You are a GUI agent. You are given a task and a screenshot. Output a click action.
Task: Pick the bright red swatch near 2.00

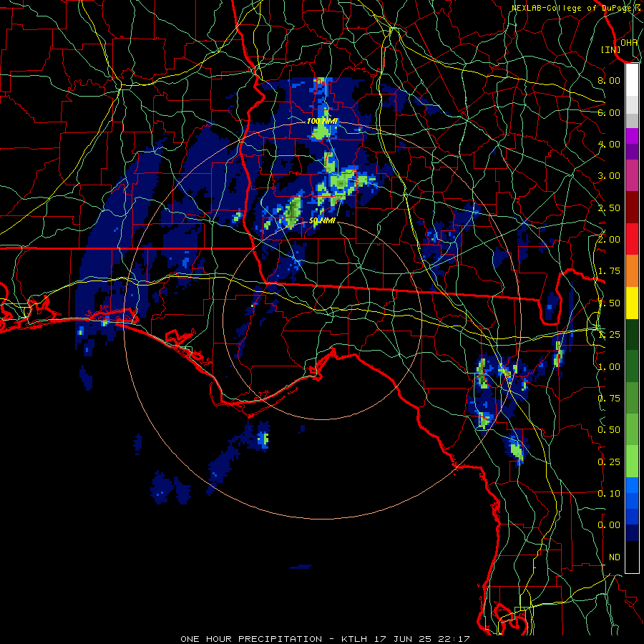coord(632,239)
